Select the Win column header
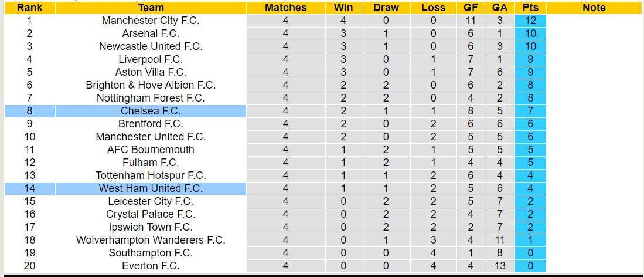The image size is (644, 277). point(343,8)
